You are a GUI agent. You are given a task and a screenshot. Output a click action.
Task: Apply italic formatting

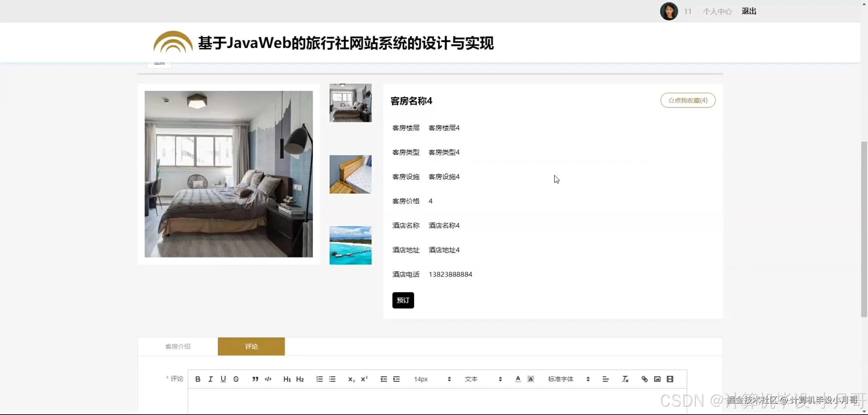click(x=211, y=379)
